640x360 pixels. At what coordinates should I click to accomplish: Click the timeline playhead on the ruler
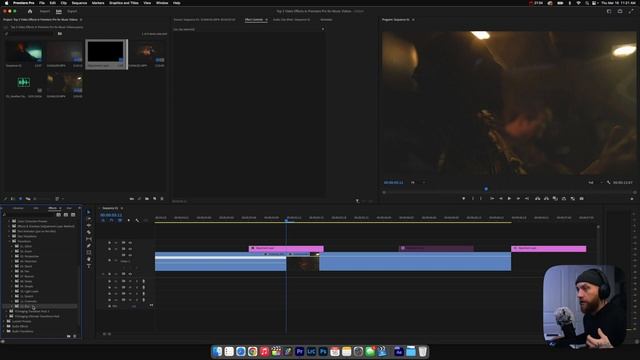coord(286,220)
